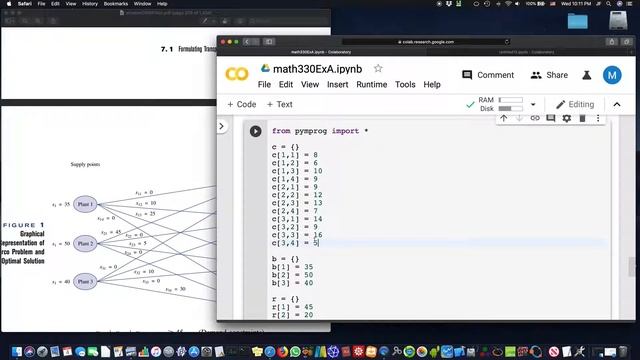The width and height of the screenshot is (640, 360).
Task: Click the Colab notebook vertical scrollbar
Action: click(632, 267)
